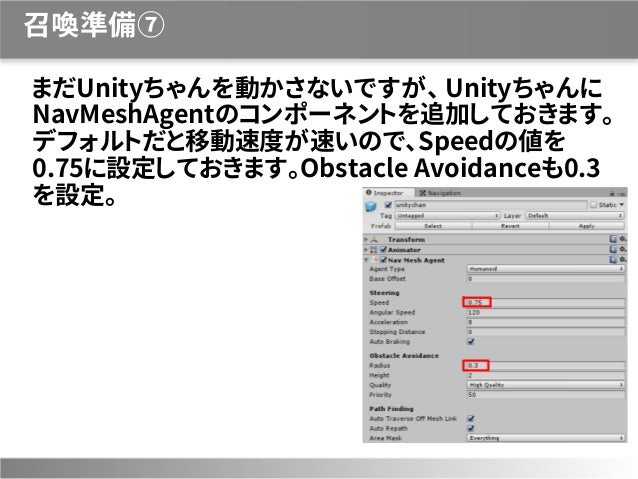The image size is (638, 479).
Task: Click the Height field showing 2
Action: pyautogui.click(x=546, y=375)
